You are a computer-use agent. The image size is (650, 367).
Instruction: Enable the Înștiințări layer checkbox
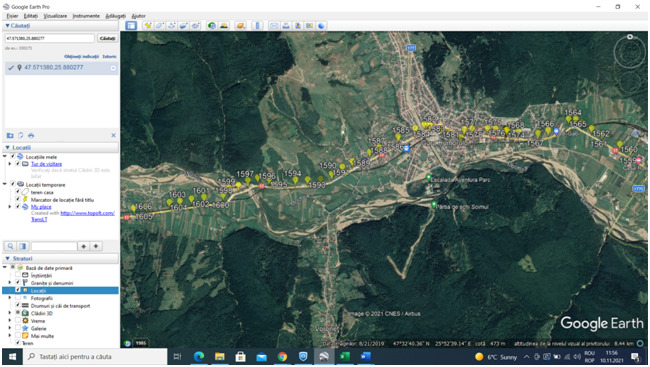coord(18,275)
